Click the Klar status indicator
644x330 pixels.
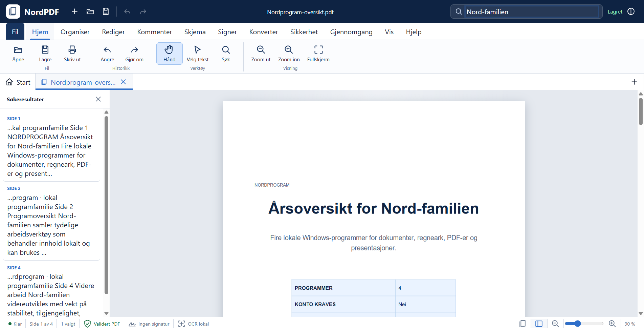coord(15,324)
